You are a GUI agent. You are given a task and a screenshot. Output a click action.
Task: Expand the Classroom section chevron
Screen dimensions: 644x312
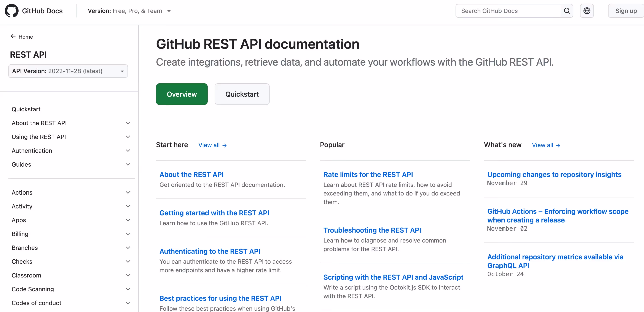tap(128, 275)
